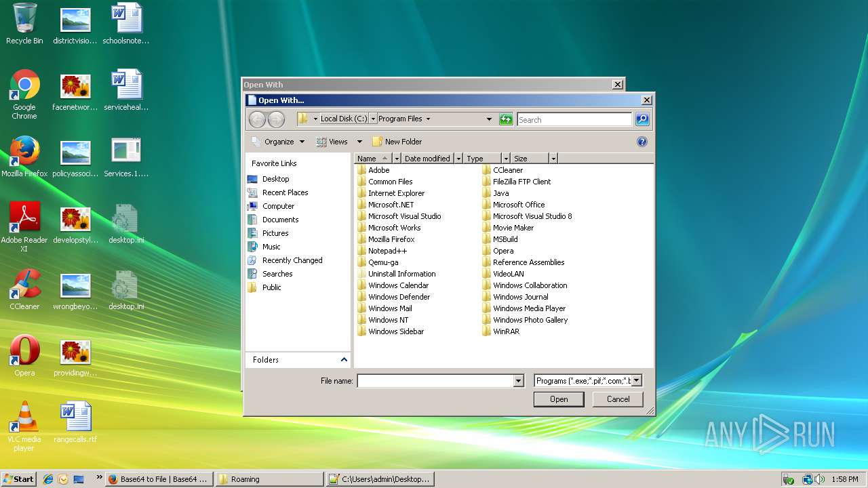Expand the address bar history dropdown
This screenshot has height=488, width=868.
click(489, 119)
